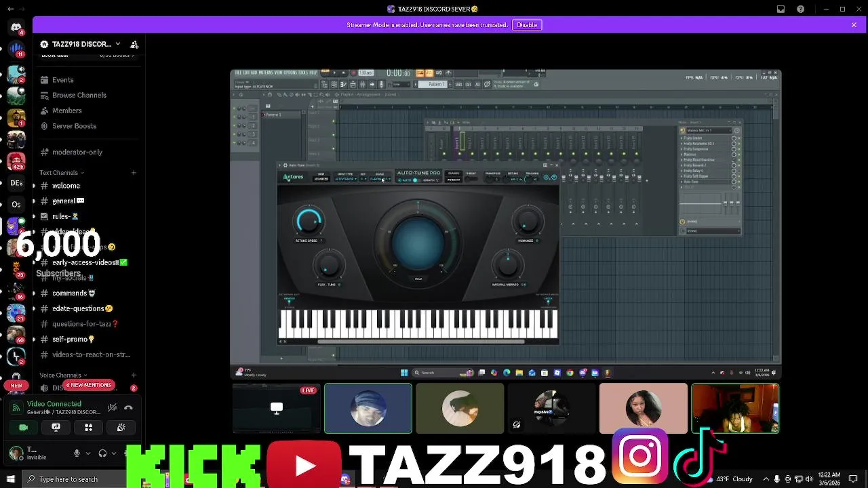Click the Type here to search box

pos(73,479)
